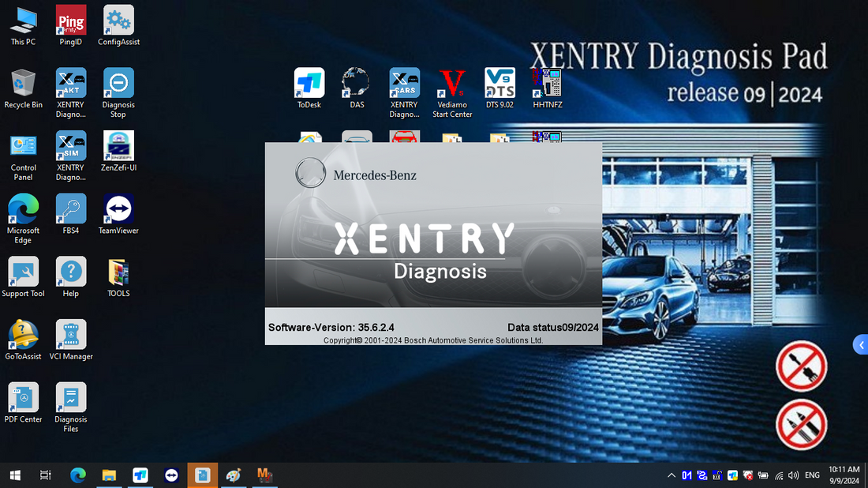This screenshot has width=868, height=488.
Task: Expand the hidden system tray icons
Action: 672,475
